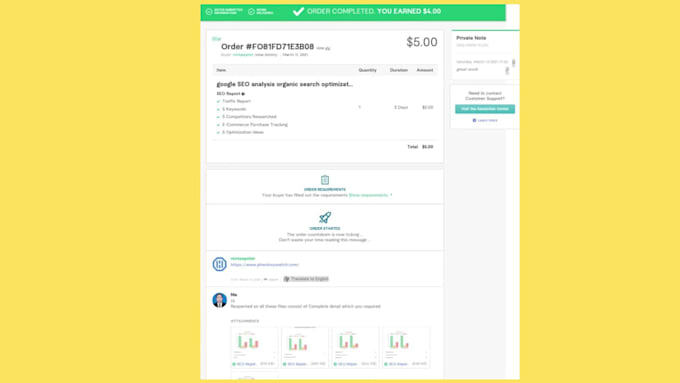Click the '$5.00' price at top right

click(x=422, y=42)
